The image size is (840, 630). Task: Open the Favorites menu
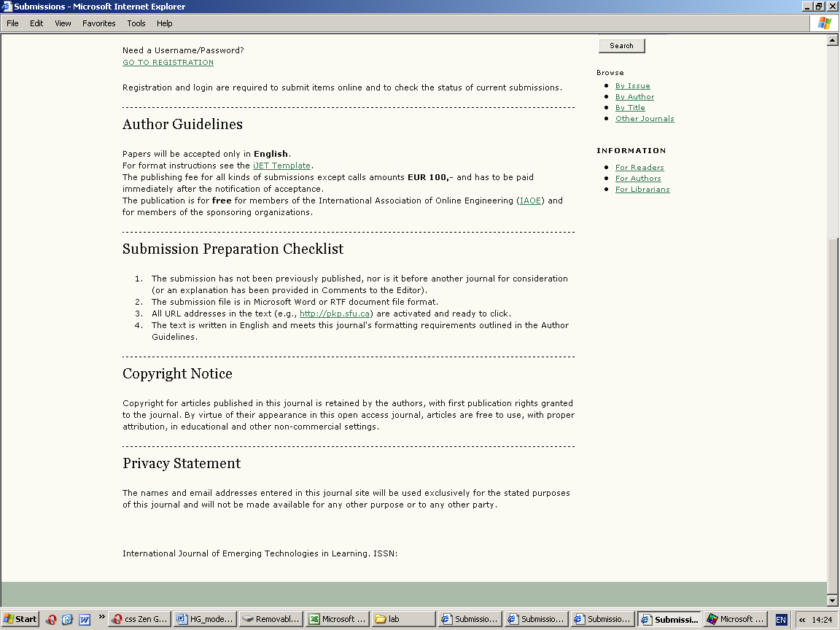(98, 23)
